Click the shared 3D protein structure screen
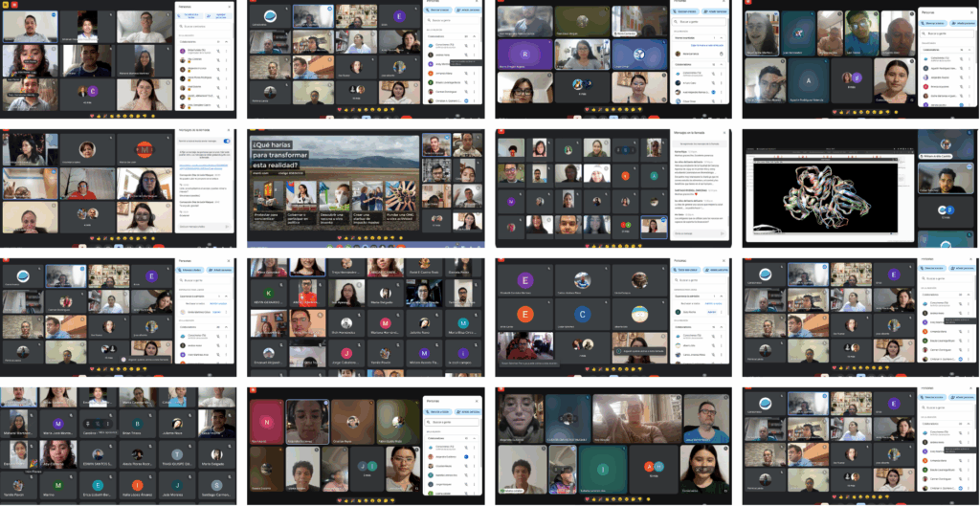Screen dimensions: 980x506 (828, 187)
